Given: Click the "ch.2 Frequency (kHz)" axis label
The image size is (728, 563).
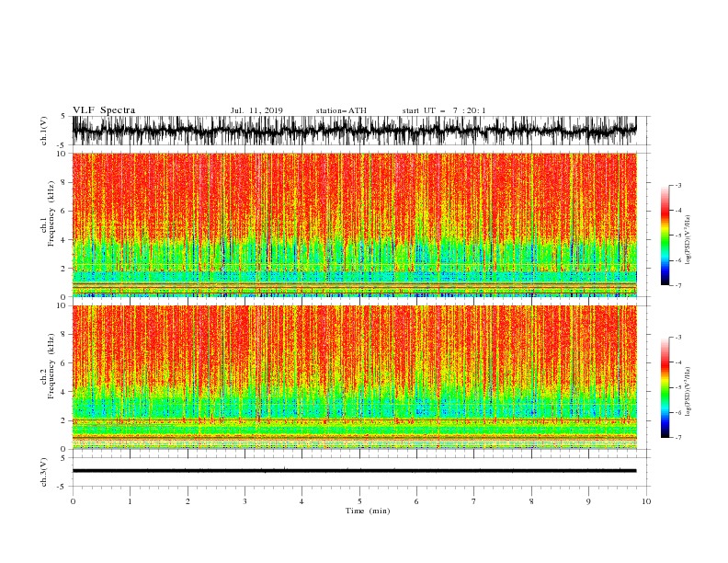Looking at the screenshot, I should pyautogui.click(x=49, y=365).
